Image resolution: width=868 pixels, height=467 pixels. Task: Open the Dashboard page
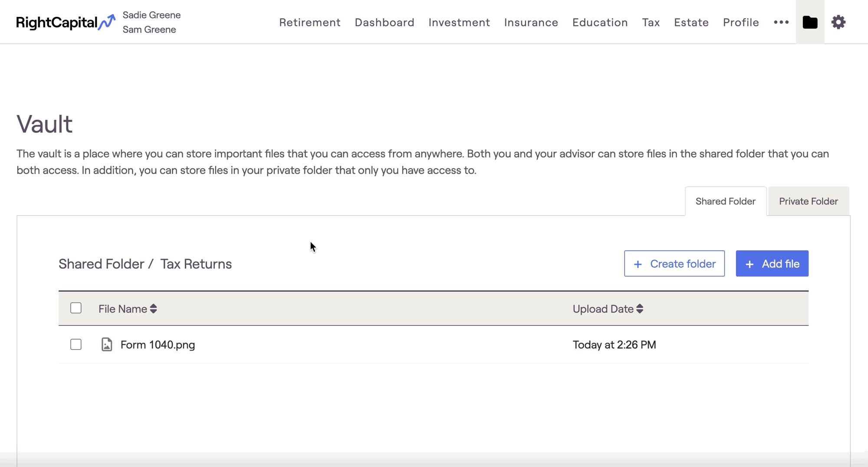point(384,22)
